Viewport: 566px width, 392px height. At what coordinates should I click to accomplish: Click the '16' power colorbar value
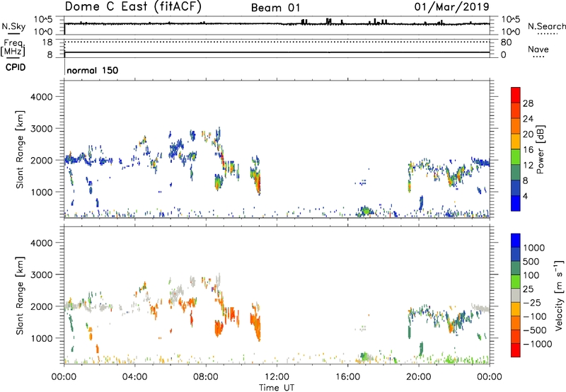pos(528,150)
